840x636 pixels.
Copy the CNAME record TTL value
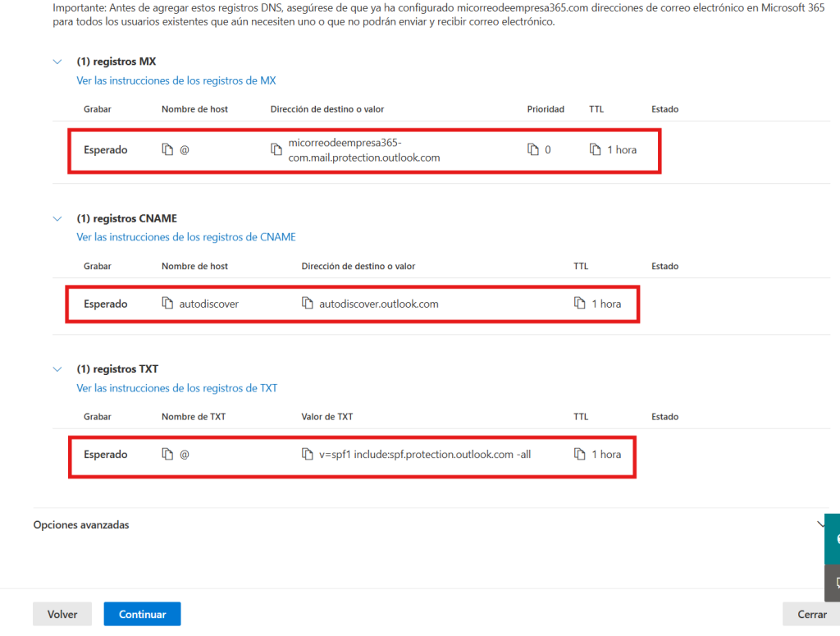580,304
